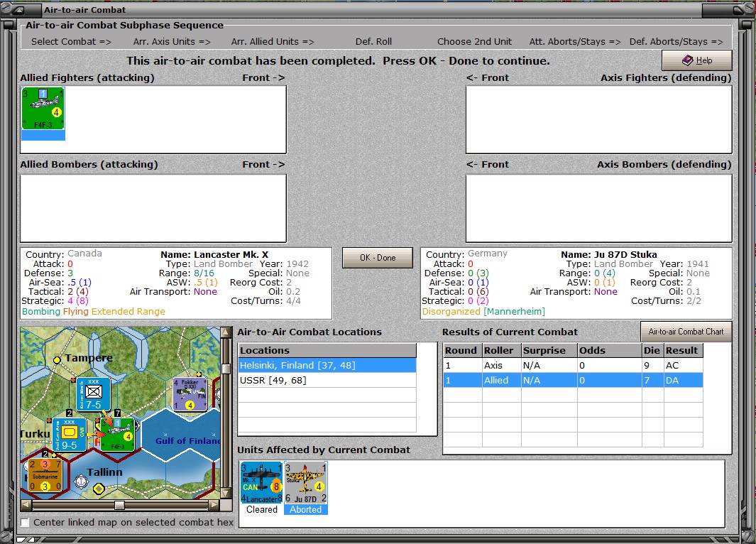Open the Help button

696,60
